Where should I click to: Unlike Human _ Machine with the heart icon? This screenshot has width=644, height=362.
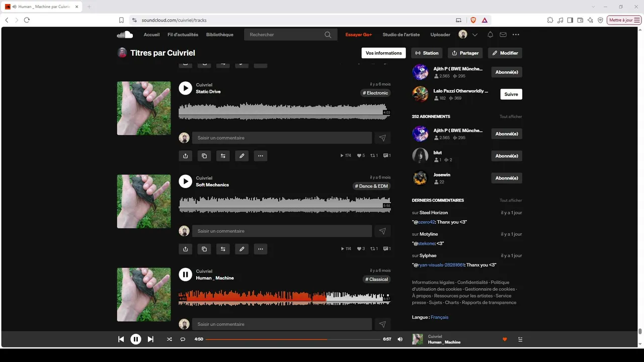tap(505, 339)
